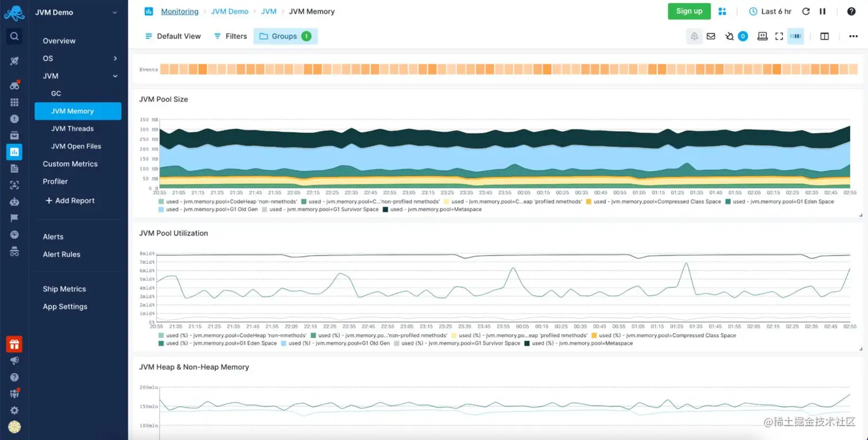The height and width of the screenshot is (440, 868).
Task: Enter fullscreen mode with the brackets icon
Action: pos(779,36)
